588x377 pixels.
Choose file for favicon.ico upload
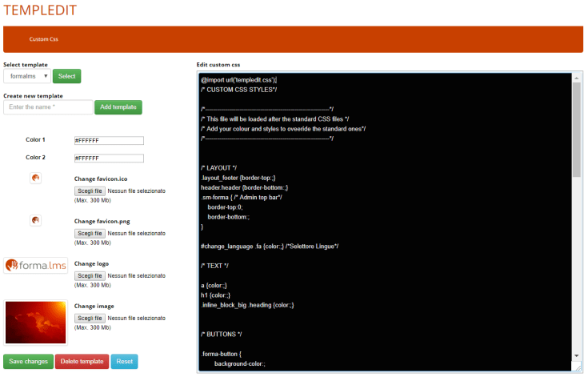point(90,191)
